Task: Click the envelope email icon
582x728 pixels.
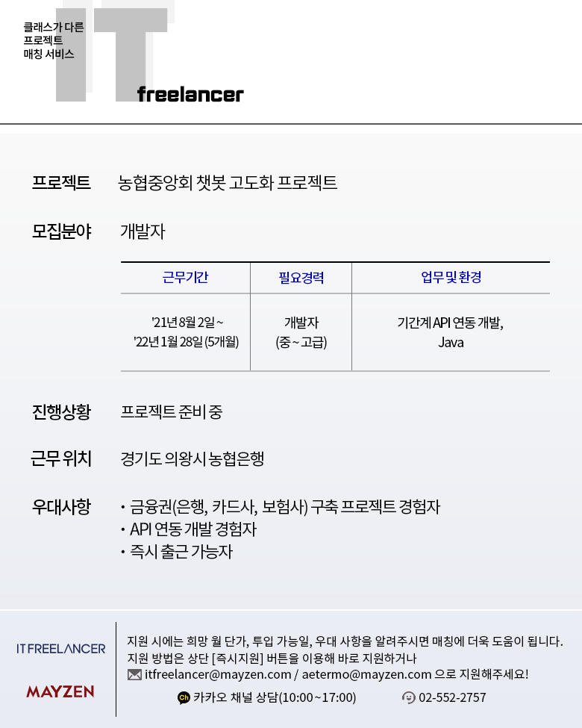Action: (x=134, y=674)
